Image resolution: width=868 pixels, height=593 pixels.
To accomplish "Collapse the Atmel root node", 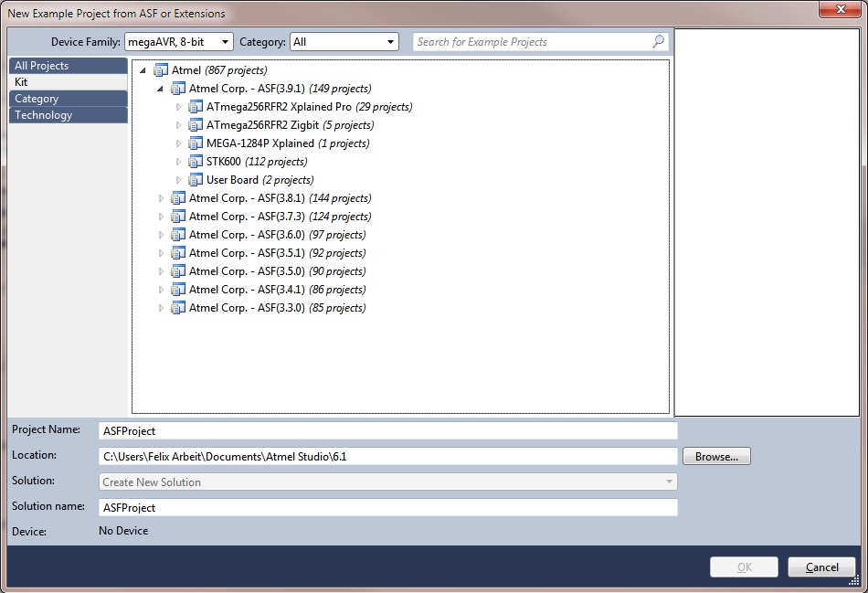I will coord(143,70).
